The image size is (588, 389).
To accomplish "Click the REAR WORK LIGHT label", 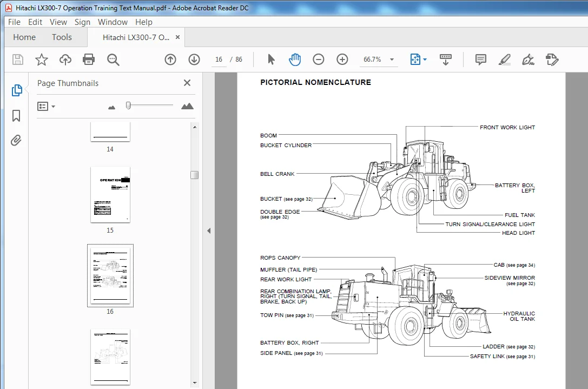I will click(286, 280).
